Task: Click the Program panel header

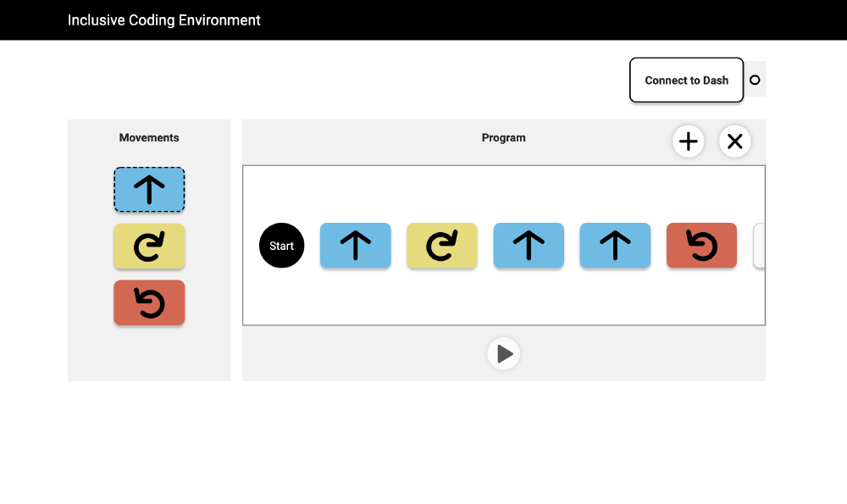Action: click(x=504, y=137)
